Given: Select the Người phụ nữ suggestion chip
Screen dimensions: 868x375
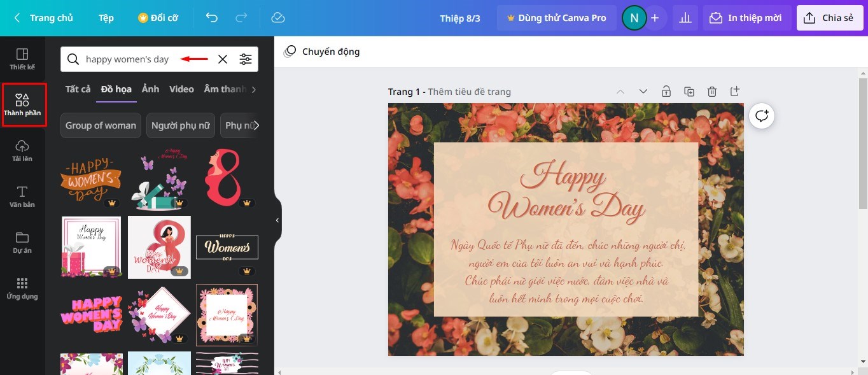Looking at the screenshot, I should 181,125.
